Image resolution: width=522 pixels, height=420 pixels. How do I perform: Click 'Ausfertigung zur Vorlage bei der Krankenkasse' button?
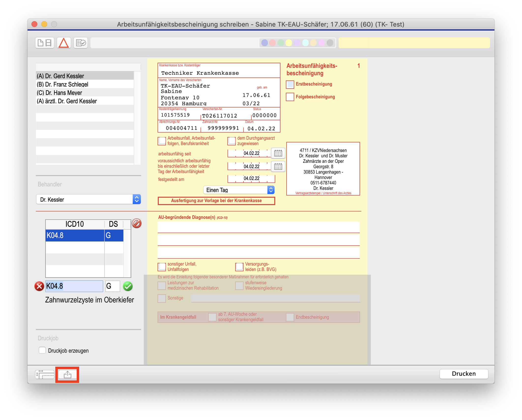pos(216,201)
